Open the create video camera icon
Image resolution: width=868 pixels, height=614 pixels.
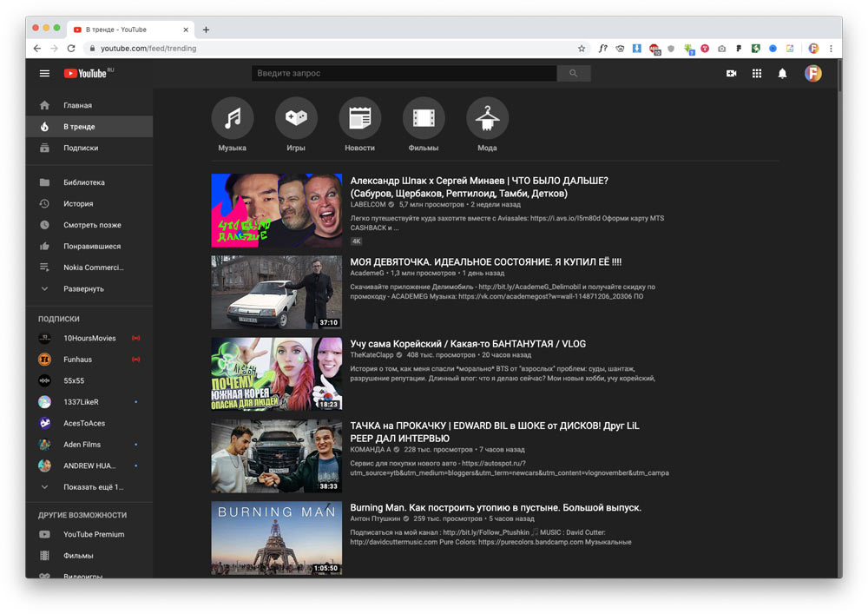tap(731, 74)
